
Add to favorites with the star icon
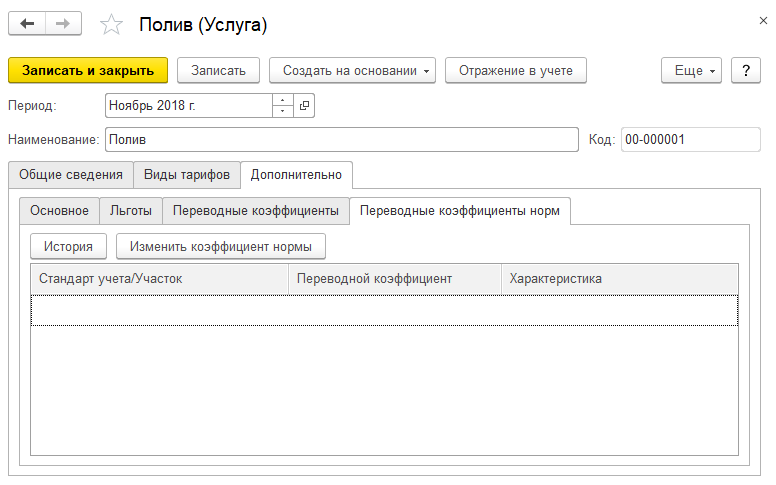click(x=111, y=25)
